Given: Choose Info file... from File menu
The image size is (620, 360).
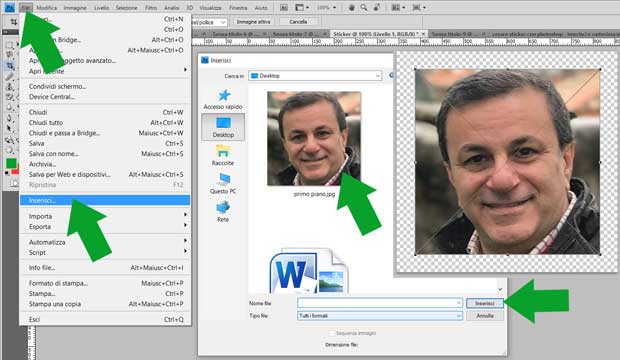Looking at the screenshot, I should (x=105, y=267).
